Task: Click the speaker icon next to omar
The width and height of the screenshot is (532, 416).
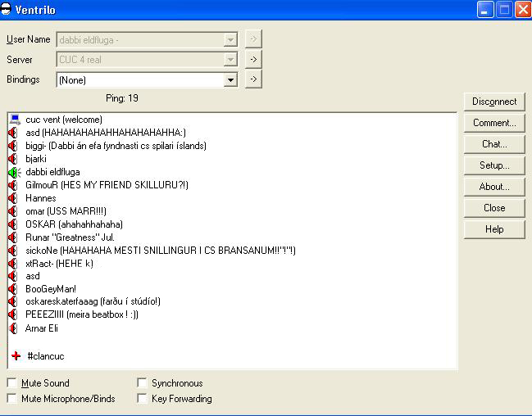Action: 13,211
